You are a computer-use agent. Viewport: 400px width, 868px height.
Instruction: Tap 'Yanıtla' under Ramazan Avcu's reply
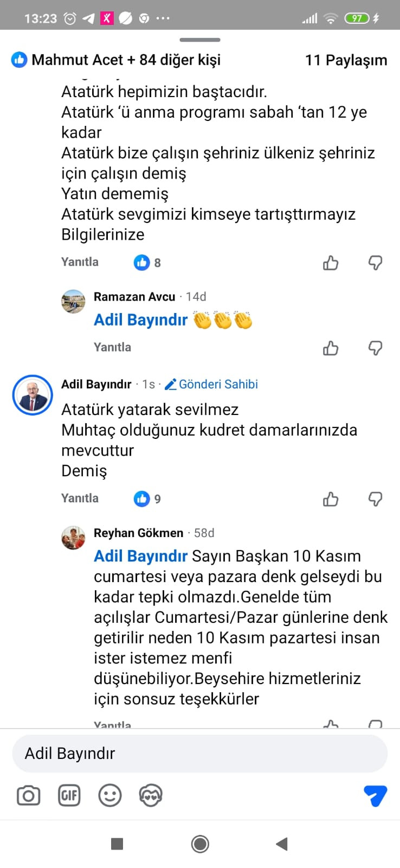click(112, 347)
